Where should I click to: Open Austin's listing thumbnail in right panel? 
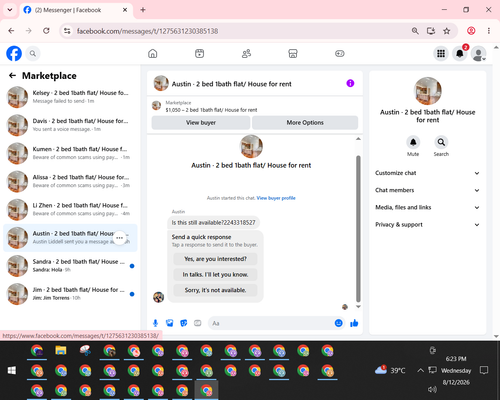coord(428,91)
